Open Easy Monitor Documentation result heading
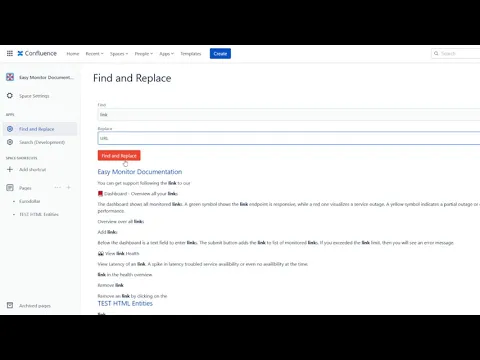This screenshot has height=360, width=480. [x=140, y=172]
